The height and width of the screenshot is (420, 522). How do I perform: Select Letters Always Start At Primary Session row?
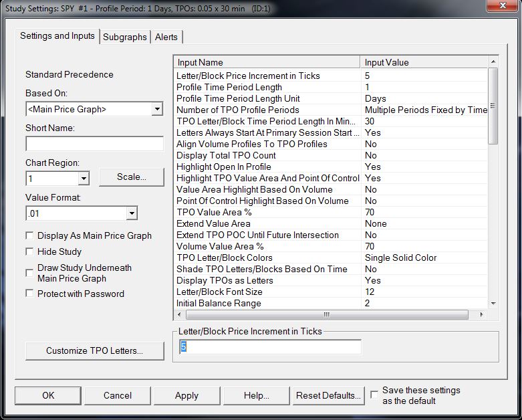[332, 132]
